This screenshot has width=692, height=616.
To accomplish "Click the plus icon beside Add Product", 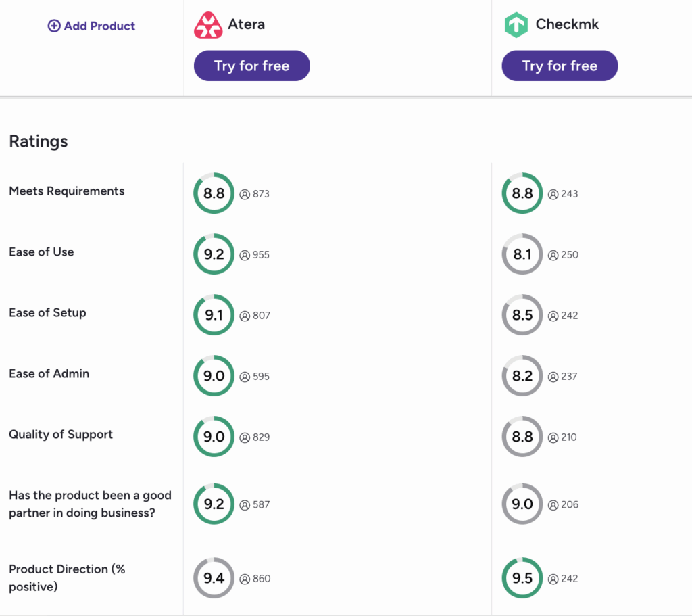I will tap(54, 26).
